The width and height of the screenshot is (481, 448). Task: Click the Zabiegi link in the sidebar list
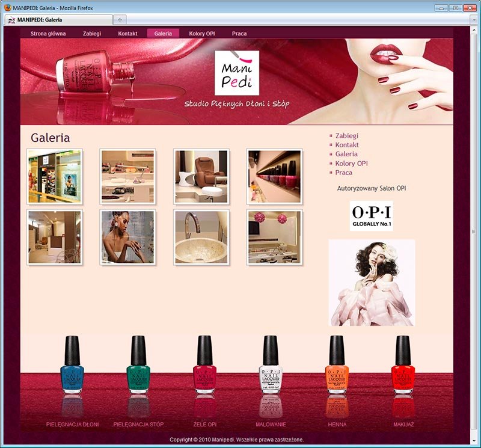347,136
